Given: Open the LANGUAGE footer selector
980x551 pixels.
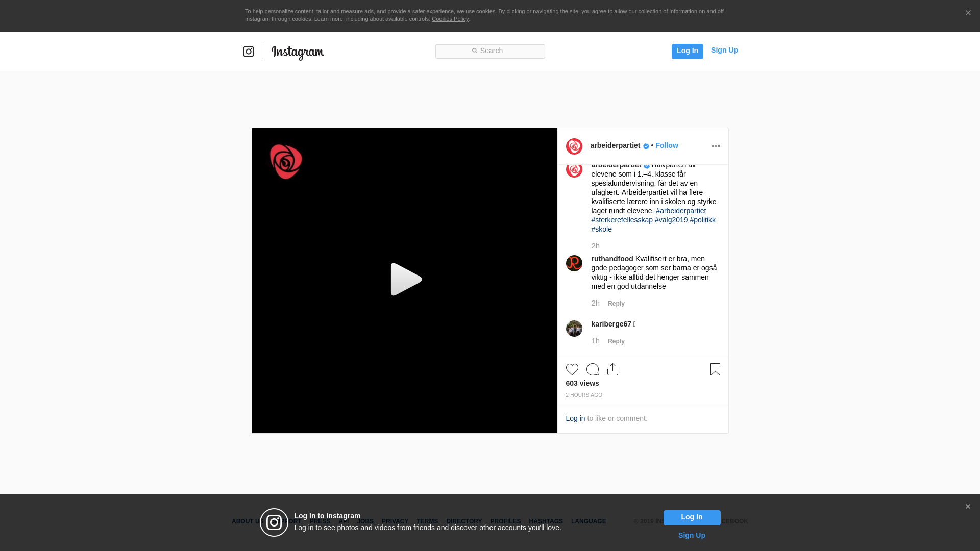Looking at the screenshot, I should [589, 521].
